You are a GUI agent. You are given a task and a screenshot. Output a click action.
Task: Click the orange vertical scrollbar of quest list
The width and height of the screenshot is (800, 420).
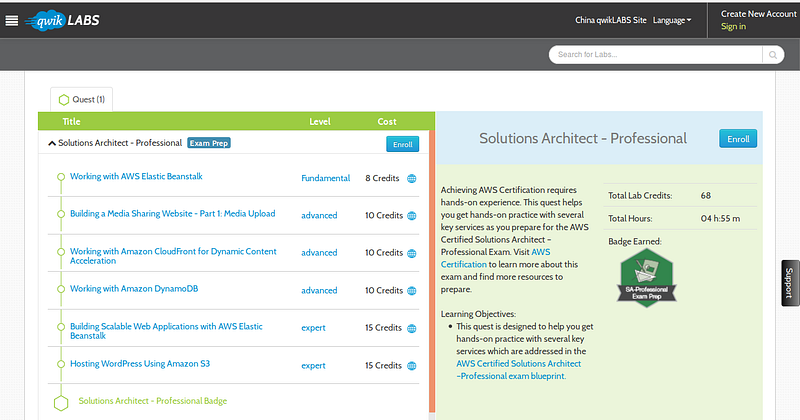point(432,271)
